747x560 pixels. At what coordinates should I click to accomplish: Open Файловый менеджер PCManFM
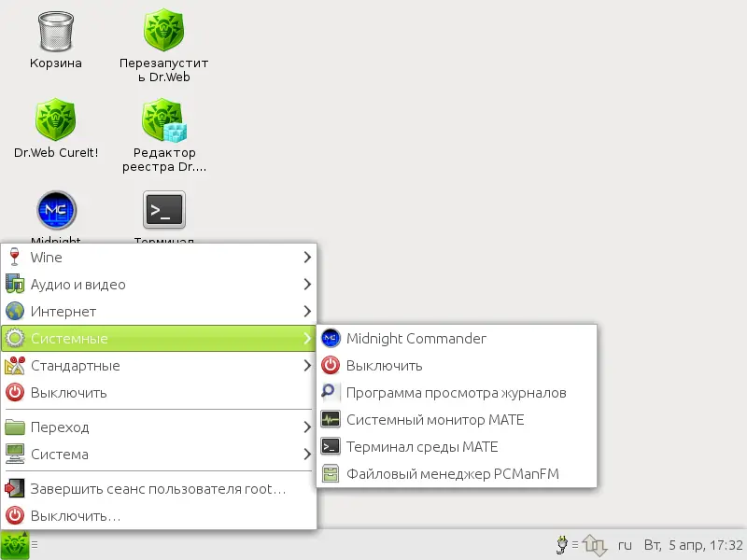457,474
